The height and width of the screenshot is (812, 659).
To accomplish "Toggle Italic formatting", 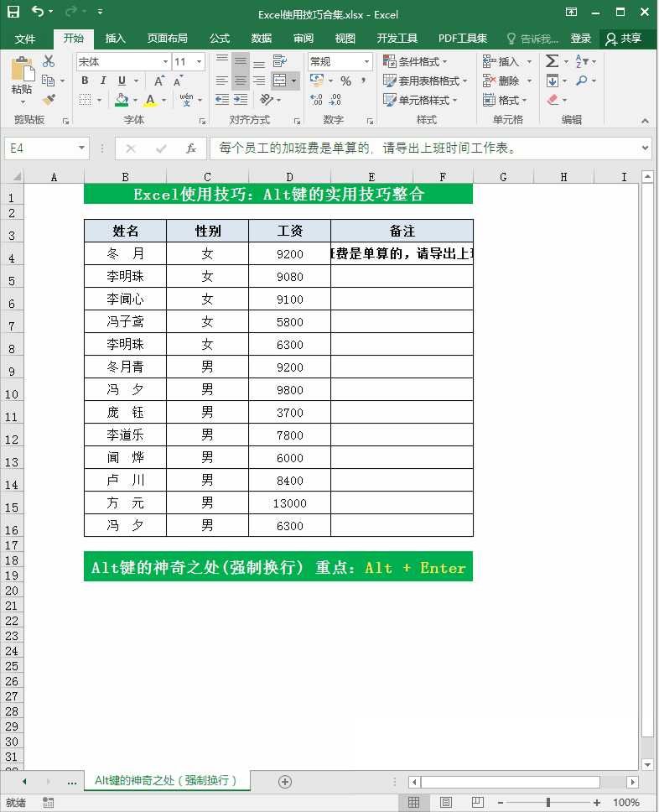I will point(103,81).
